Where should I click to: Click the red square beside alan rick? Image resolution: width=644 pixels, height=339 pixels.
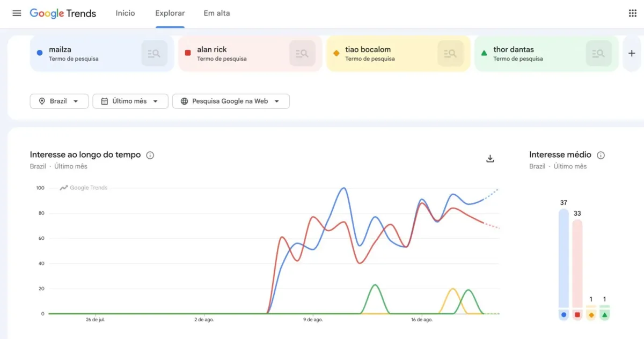(188, 53)
